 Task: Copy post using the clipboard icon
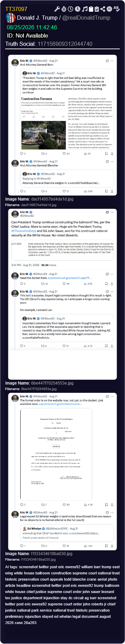tap(91, 9)
